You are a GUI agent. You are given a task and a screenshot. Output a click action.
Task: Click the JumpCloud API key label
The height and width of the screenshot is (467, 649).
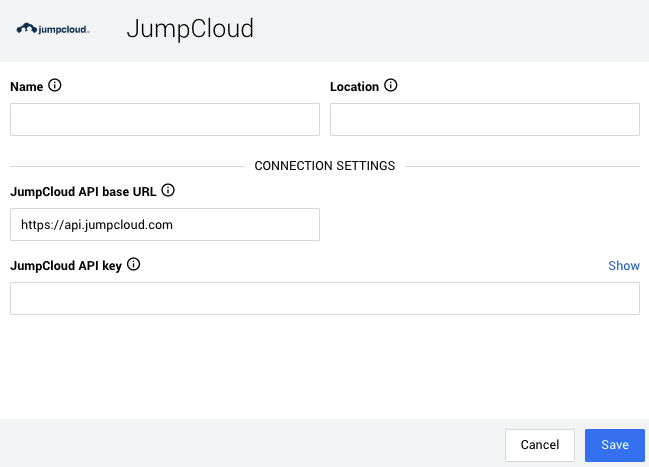tap(66, 266)
